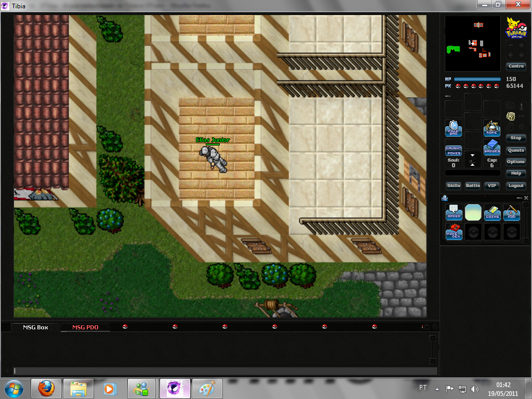532x399 pixels.
Task: Click the pokeball slot down arrow
Action: pyautogui.click(x=472, y=155)
